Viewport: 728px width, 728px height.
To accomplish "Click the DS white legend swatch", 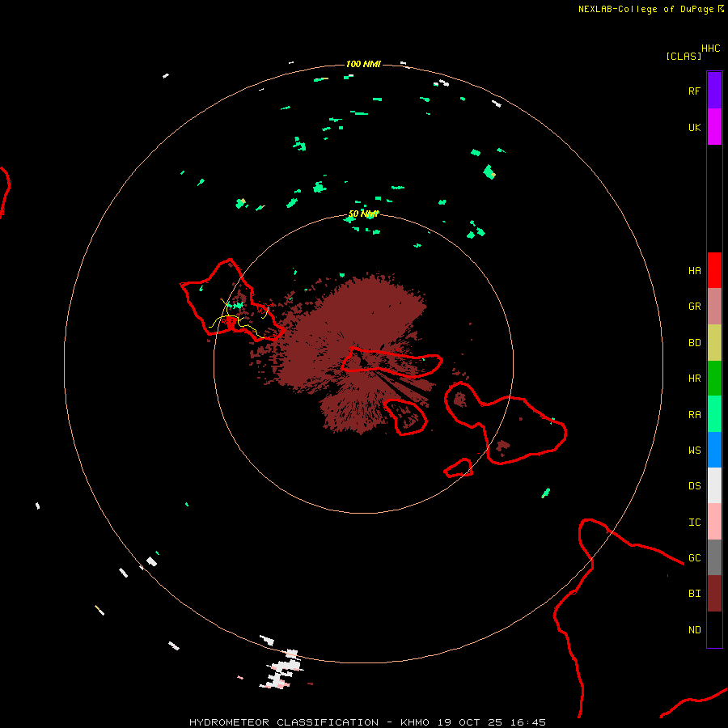I will pos(714,485).
